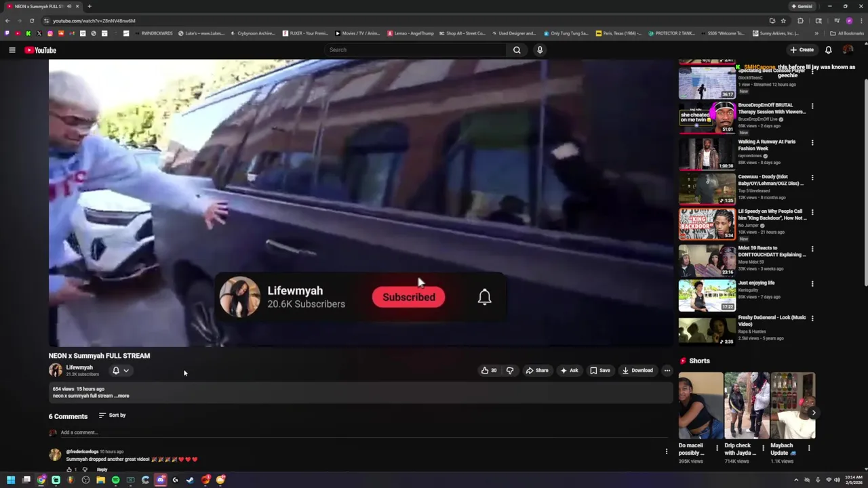
Task: Like the fredericavlogs comment
Action: [x=68, y=469]
